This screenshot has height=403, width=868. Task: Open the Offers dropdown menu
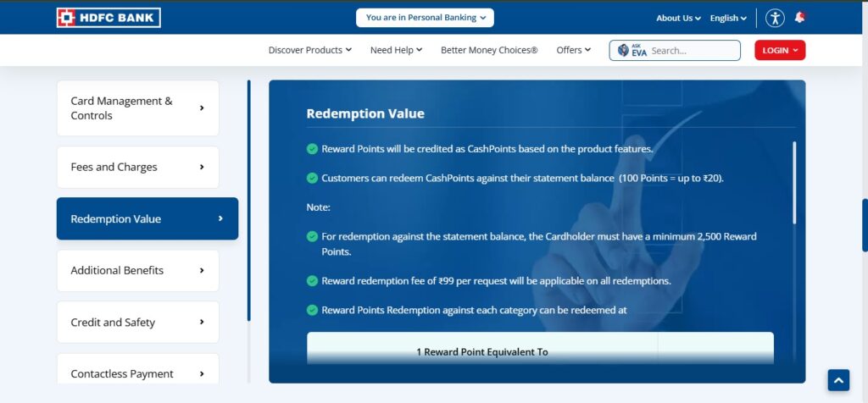click(574, 50)
